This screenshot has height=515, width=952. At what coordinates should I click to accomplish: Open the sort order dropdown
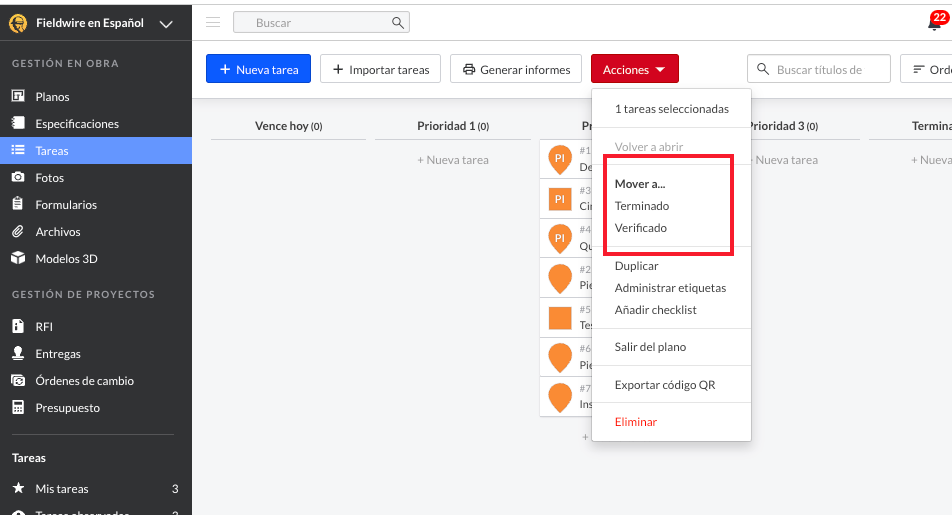point(926,69)
